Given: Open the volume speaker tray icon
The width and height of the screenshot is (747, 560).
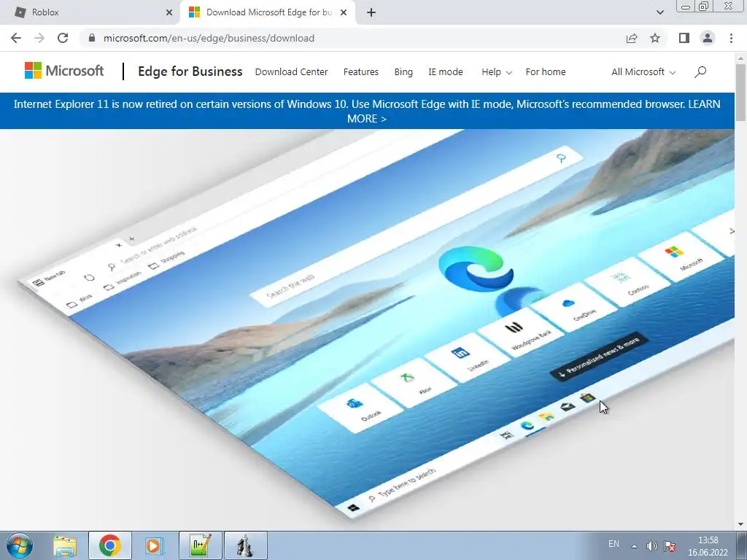Looking at the screenshot, I should click(x=651, y=545).
